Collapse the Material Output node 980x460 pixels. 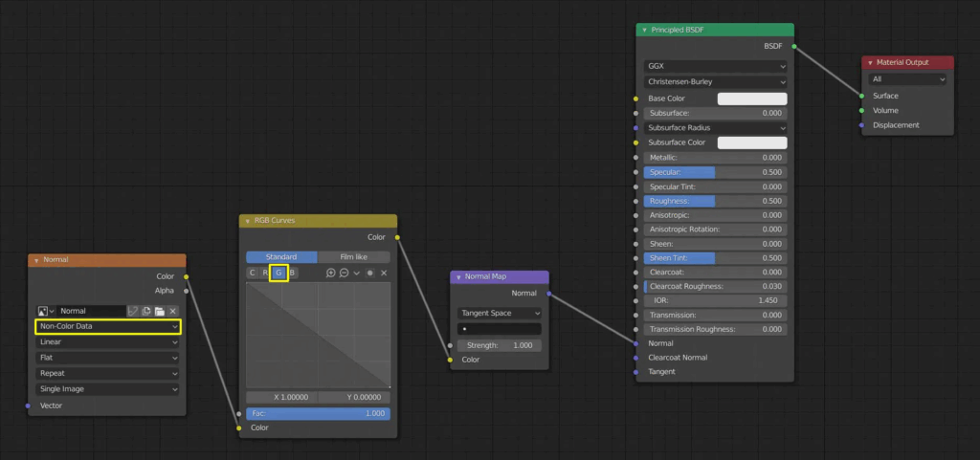click(x=870, y=62)
